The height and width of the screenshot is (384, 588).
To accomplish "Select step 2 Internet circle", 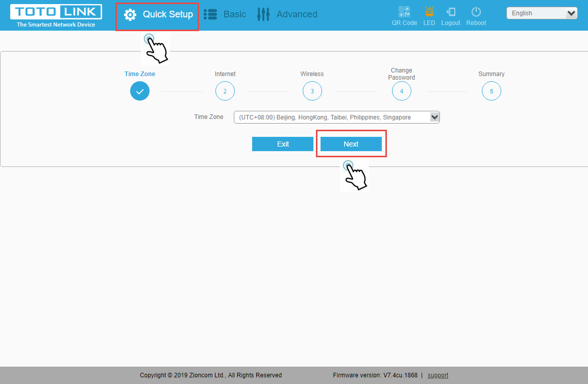I will point(225,91).
